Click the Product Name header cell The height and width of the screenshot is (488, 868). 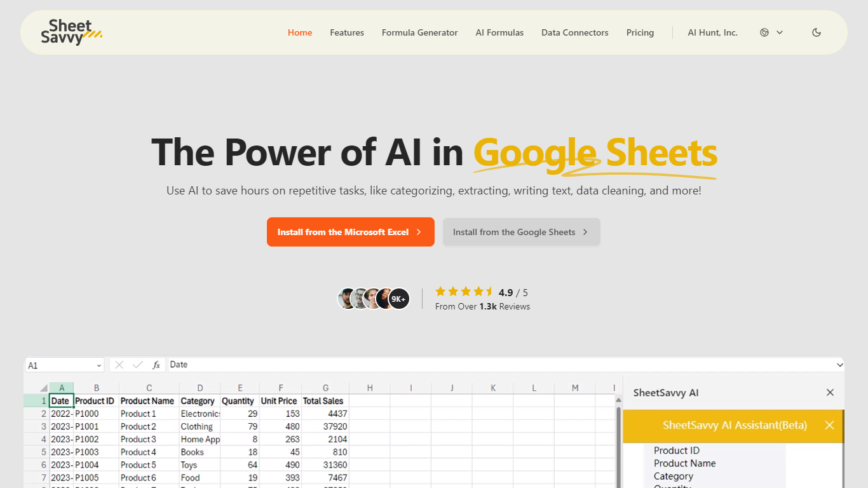point(149,401)
